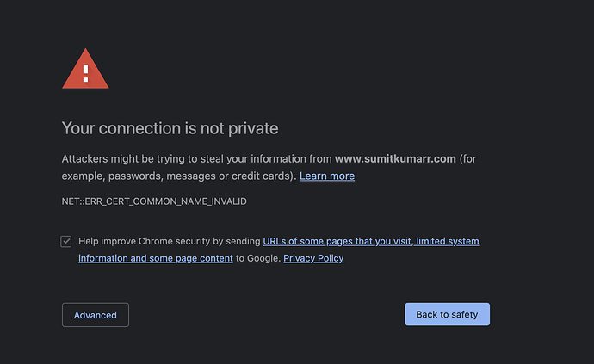Viewport: 594px width, 364px height.
Task: Click the words "to Google." before Privacy Policy
Action: click(257, 258)
